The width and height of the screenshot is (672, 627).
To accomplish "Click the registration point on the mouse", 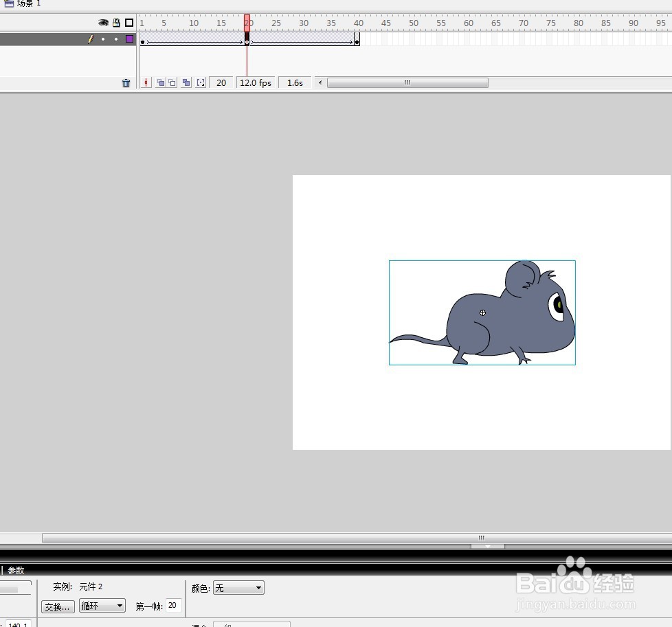I will coord(482,312).
